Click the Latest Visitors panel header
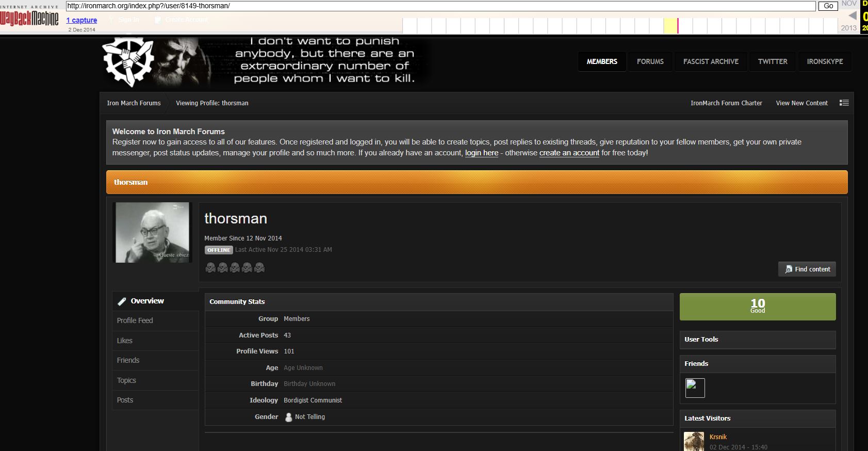The width and height of the screenshot is (868, 451). coord(758,418)
